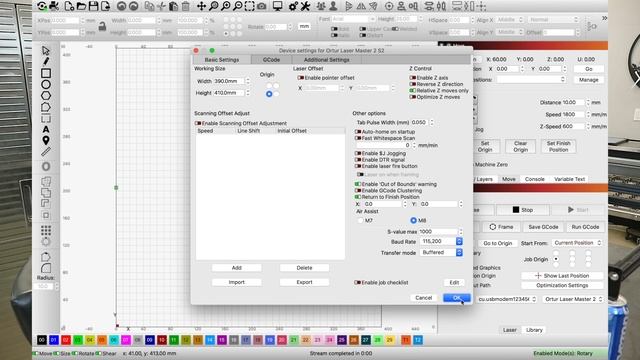Open the Ortur Laser Master 2 device dropdown
Viewport: 640px width, 360px height.
pyautogui.click(x=573, y=299)
